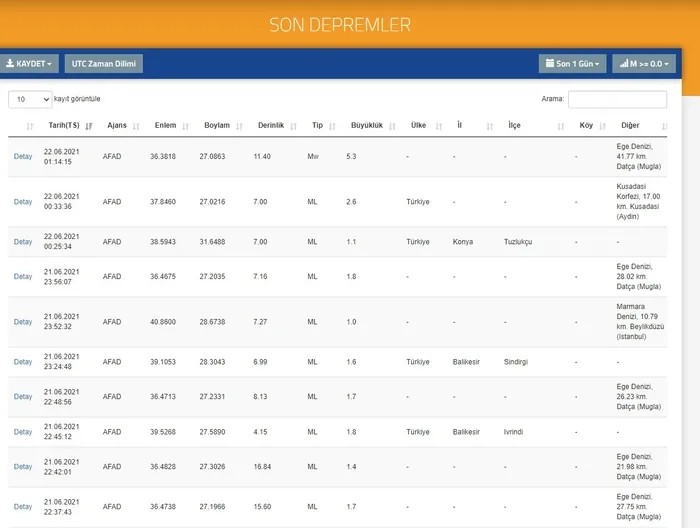The image size is (700, 528).
Task: Open the M >= 0.0 magnitude filter
Action: click(x=643, y=64)
